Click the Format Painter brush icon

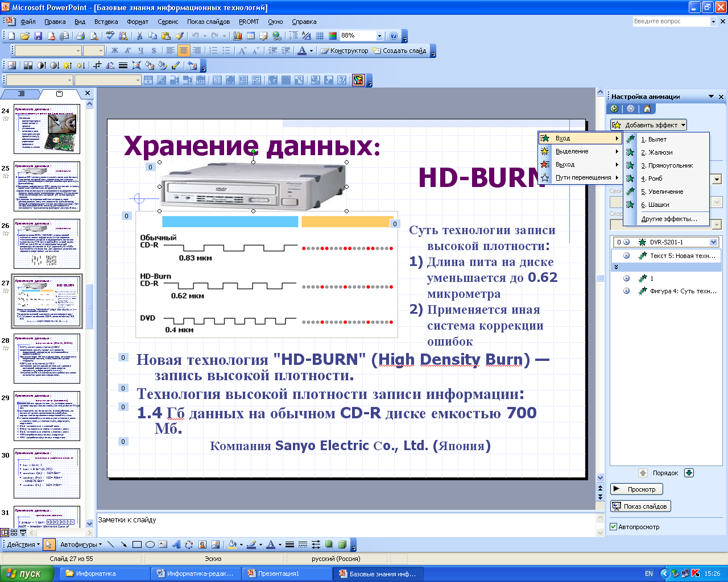pyautogui.click(x=180, y=36)
